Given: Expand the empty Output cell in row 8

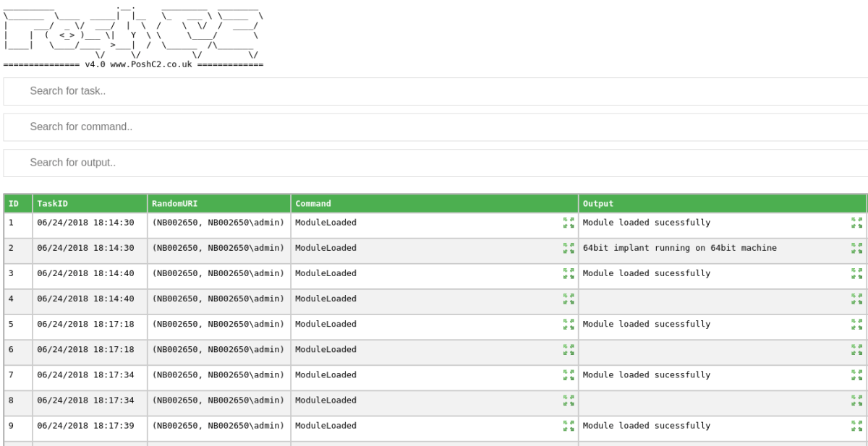Looking at the screenshot, I should pos(857,400).
